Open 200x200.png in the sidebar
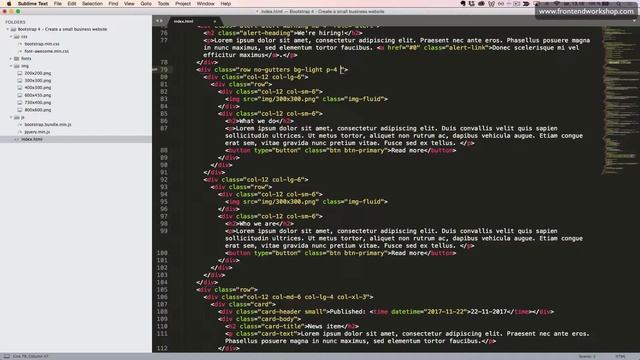Screen dimensions: 640x360 [38, 73]
